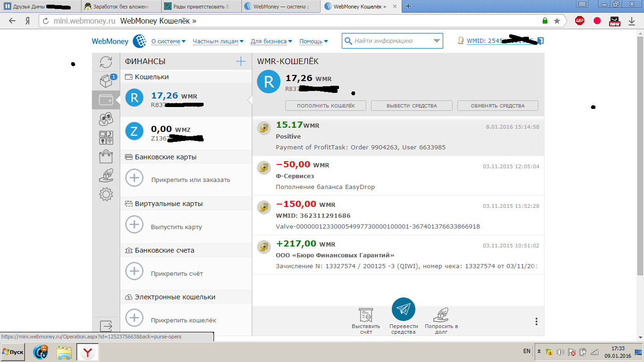Open the +217,00 WMR transaction

click(x=398, y=255)
